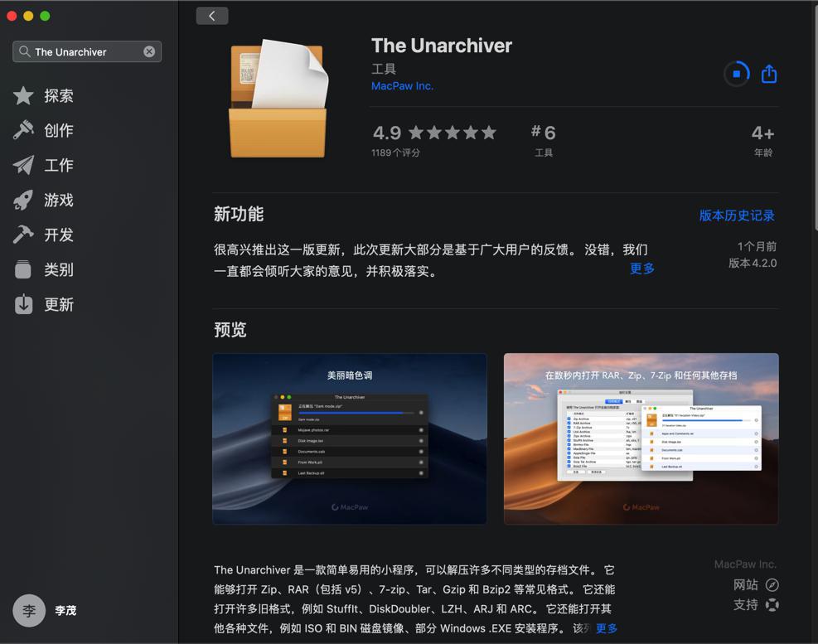
Task: Open the RAR, Zip preview screenshot
Action: 641,438
